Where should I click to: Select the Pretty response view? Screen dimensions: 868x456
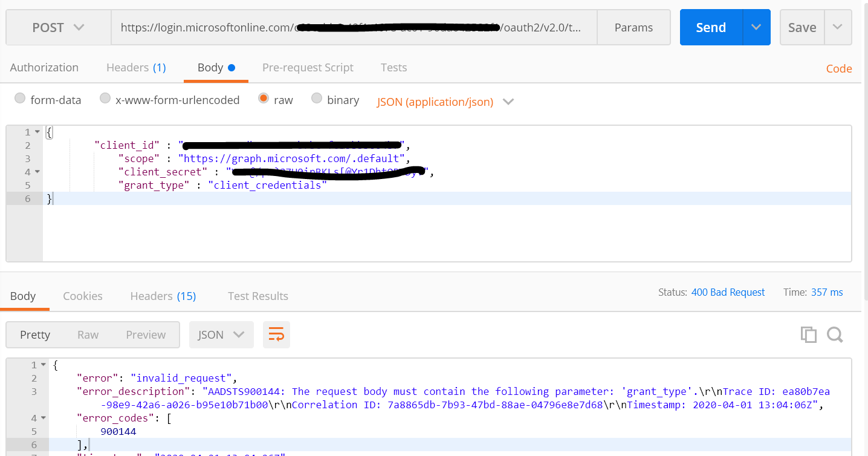coord(35,334)
